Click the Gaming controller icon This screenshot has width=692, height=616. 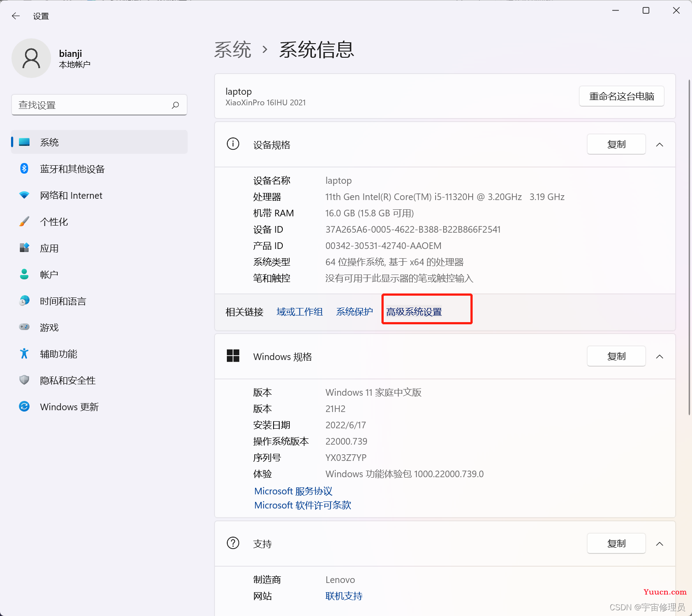coord(24,327)
